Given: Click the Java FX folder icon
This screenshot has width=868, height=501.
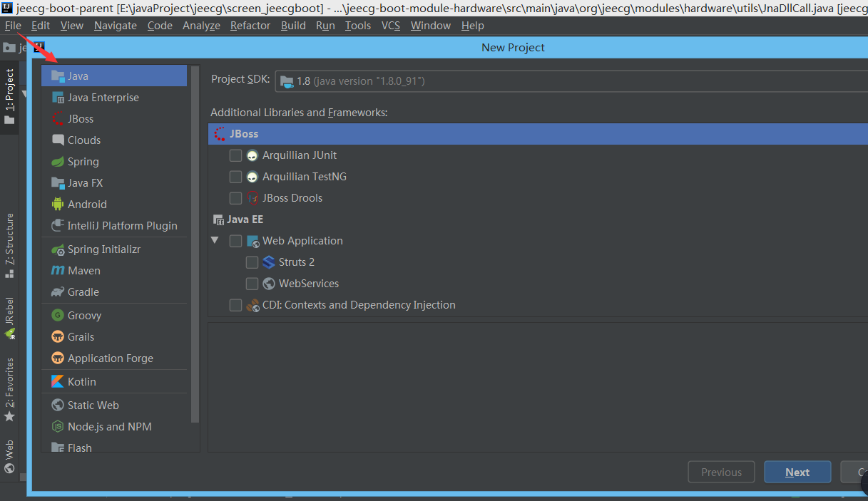Looking at the screenshot, I should click(58, 182).
